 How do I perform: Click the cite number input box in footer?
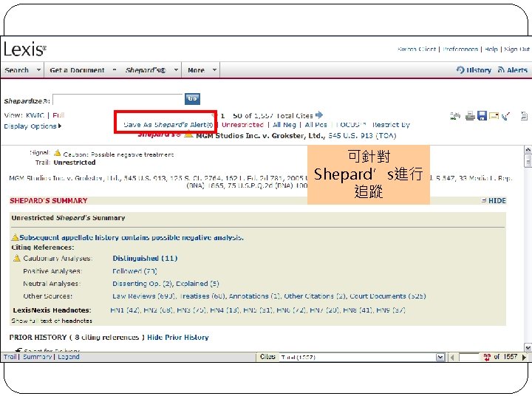[x=469, y=358]
